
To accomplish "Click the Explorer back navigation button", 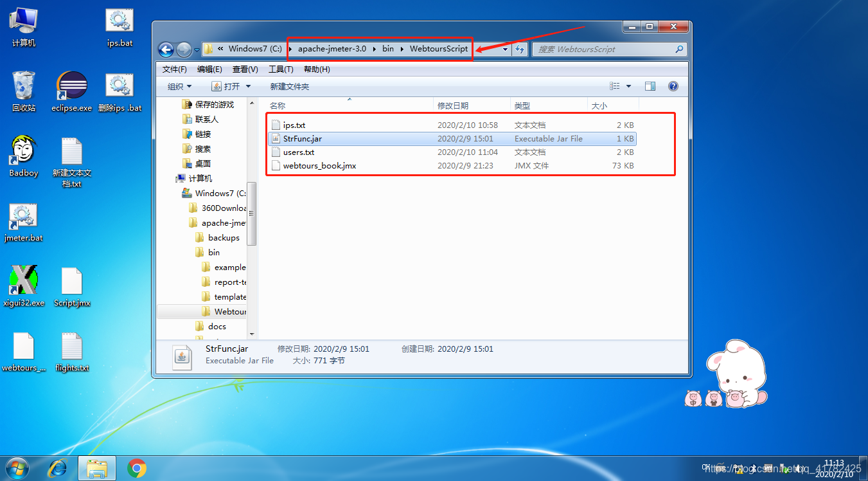I will click(x=166, y=49).
